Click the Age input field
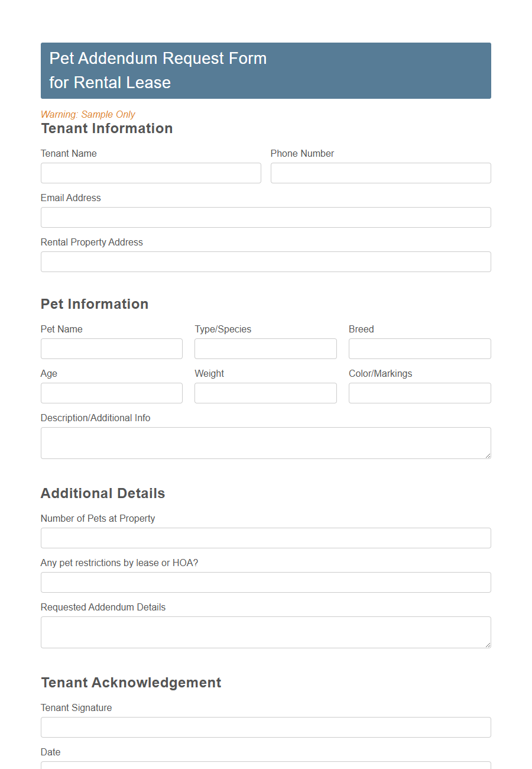532x769 pixels. coord(111,393)
